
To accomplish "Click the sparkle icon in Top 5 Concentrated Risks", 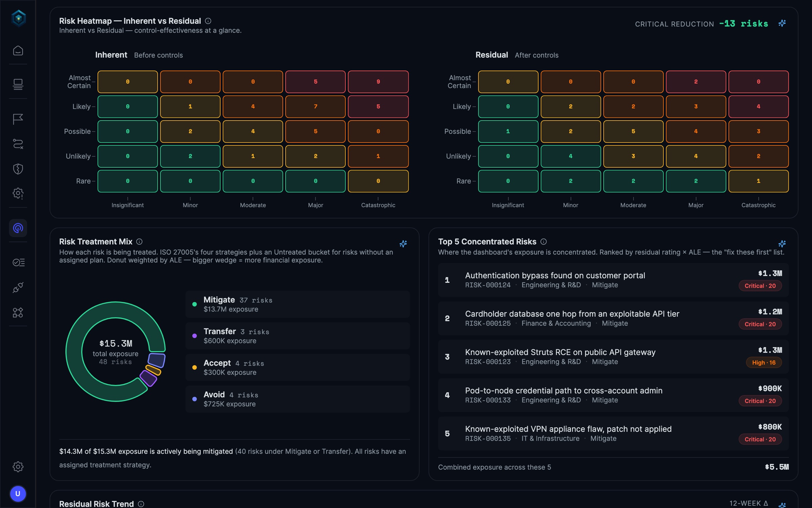I will click(782, 244).
